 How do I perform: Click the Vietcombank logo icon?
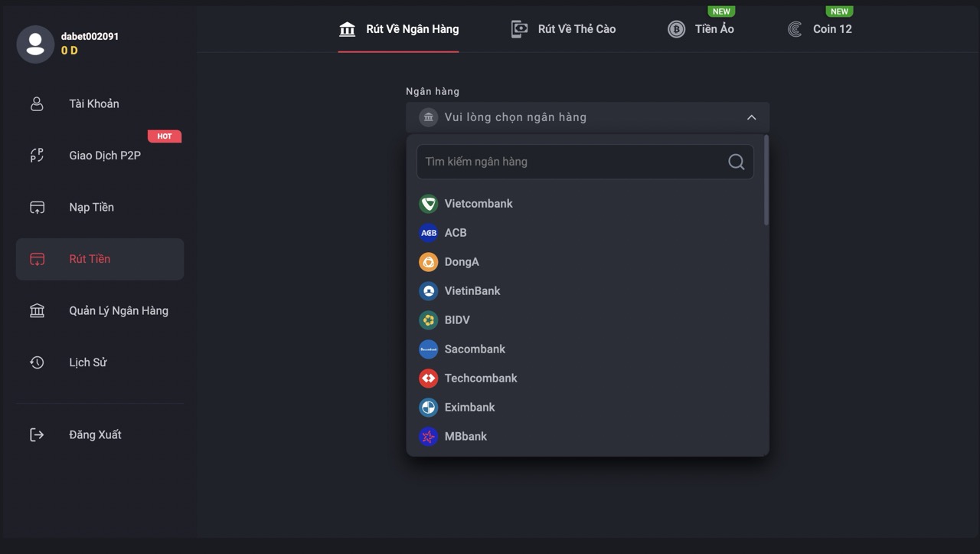428,204
